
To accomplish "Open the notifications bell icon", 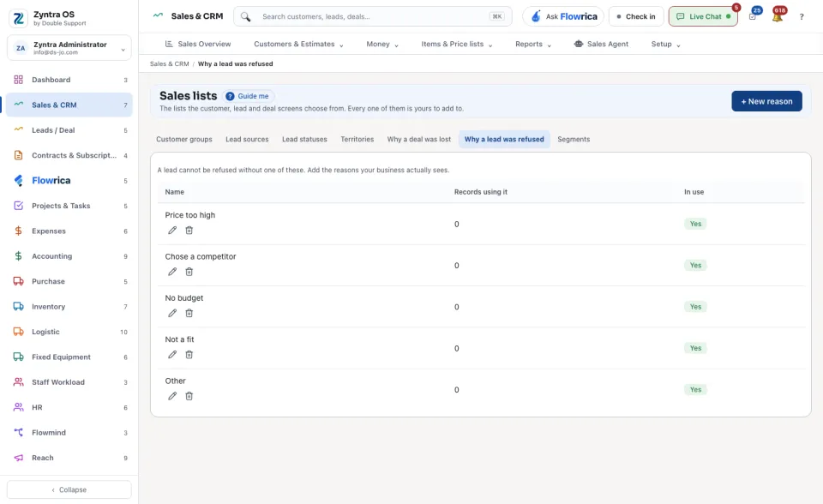I will pos(778,16).
